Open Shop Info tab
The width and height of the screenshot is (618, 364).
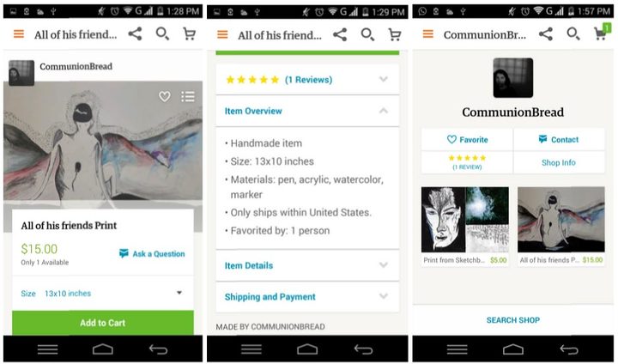pos(559,162)
